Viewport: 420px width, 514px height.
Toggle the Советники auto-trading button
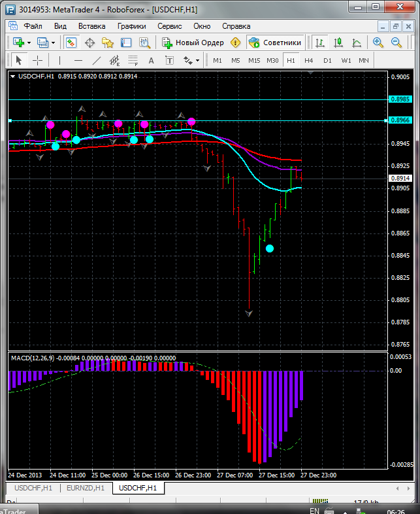pos(275,43)
